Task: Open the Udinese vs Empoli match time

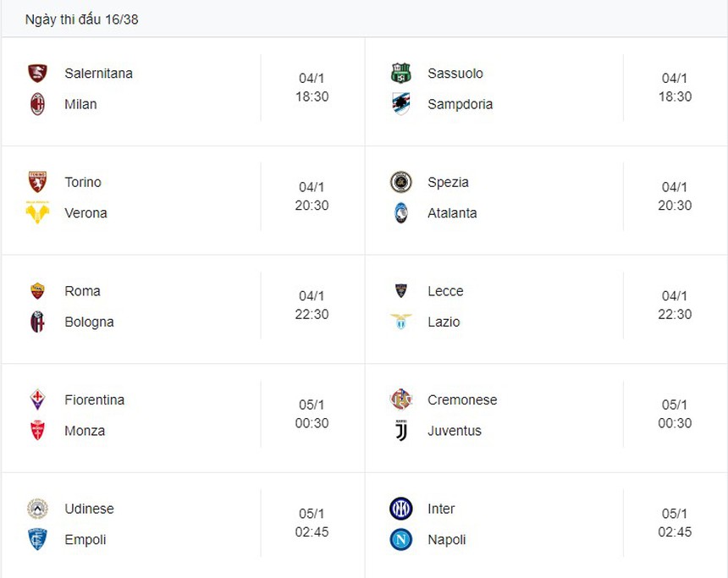Action: point(312,523)
